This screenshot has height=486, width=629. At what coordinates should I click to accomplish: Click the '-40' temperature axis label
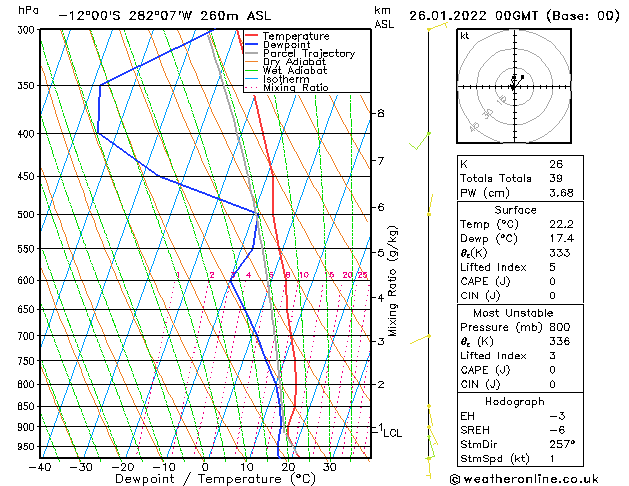coord(40,468)
